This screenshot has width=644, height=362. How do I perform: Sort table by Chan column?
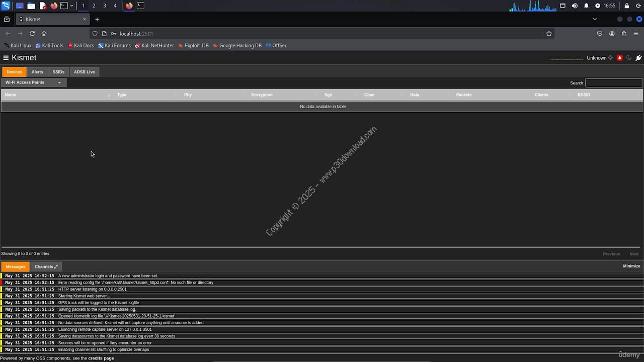coord(383,95)
